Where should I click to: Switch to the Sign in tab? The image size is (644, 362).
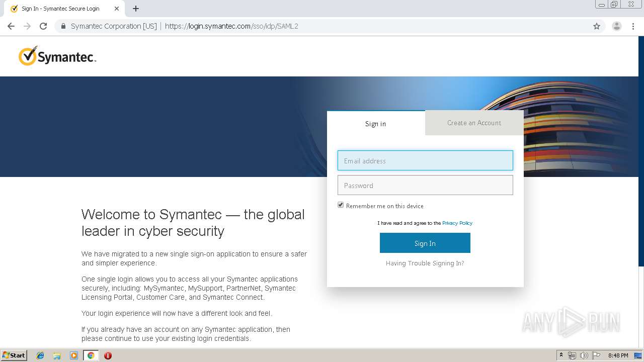click(376, 124)
